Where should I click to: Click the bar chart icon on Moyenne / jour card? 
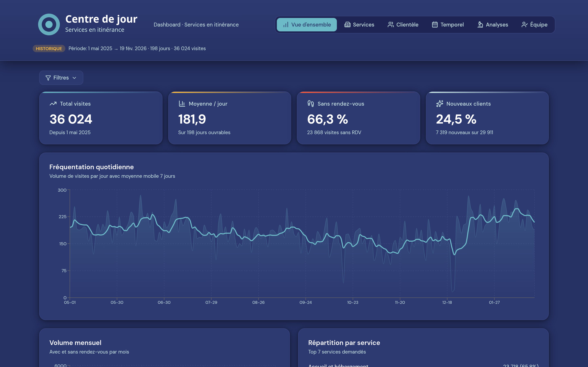[x=182, y=104]
